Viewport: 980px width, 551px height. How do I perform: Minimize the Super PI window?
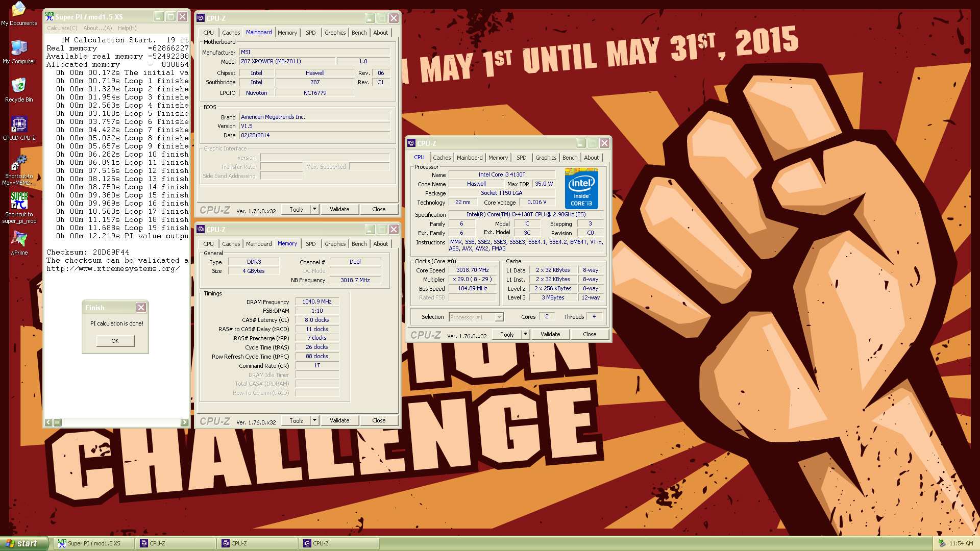159,17
